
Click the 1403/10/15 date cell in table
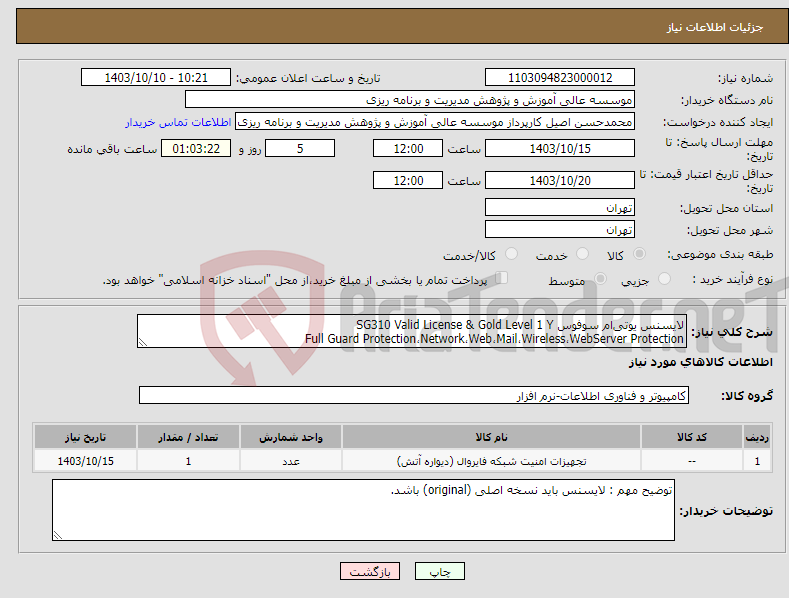pyautogui.click(x=86, y=461)
